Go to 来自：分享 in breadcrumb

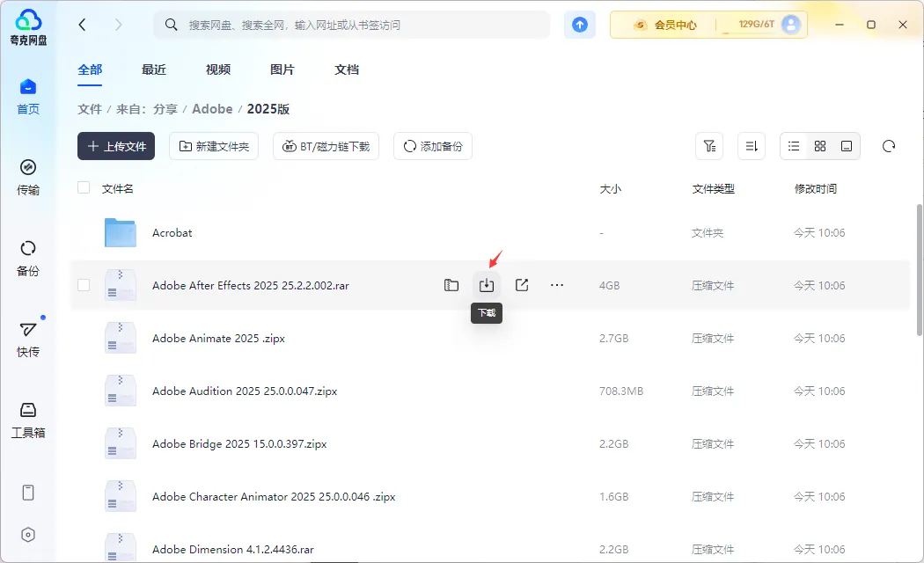[147, 109]
